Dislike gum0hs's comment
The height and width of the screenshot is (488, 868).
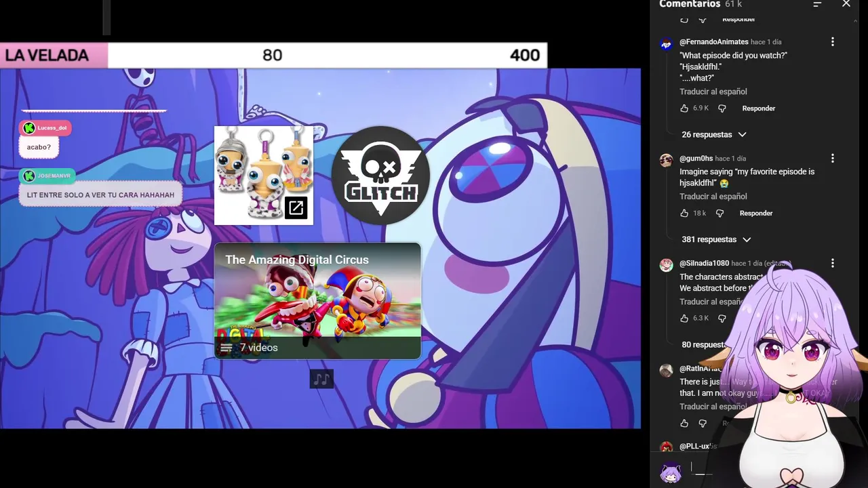(720, 213)
